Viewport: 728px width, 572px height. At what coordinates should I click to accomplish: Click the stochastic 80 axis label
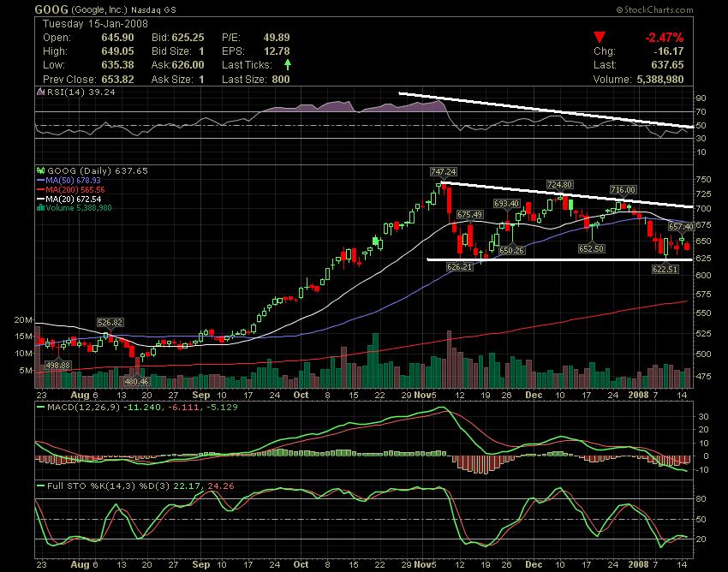pos(701,499)
